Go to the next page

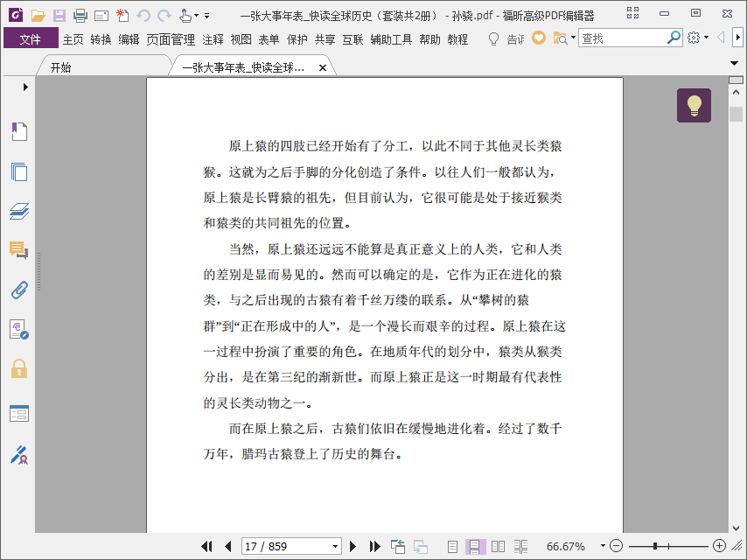tap(353, 546)
